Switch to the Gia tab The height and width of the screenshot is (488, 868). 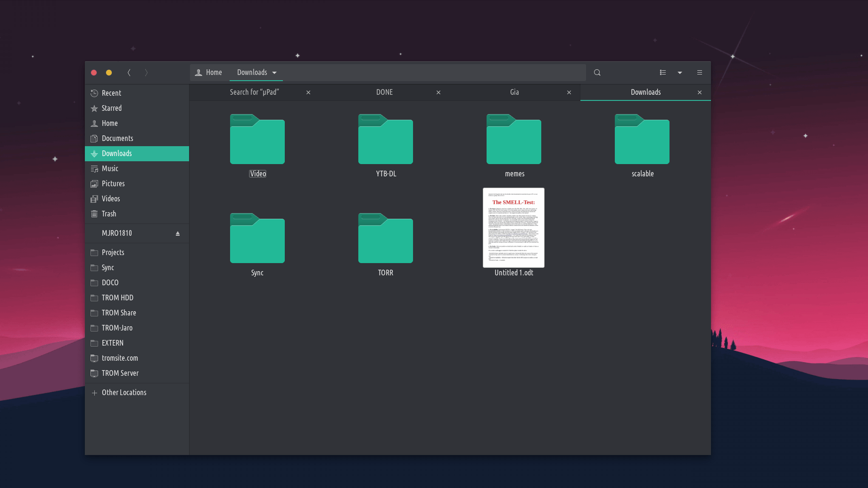coord(514,92)
